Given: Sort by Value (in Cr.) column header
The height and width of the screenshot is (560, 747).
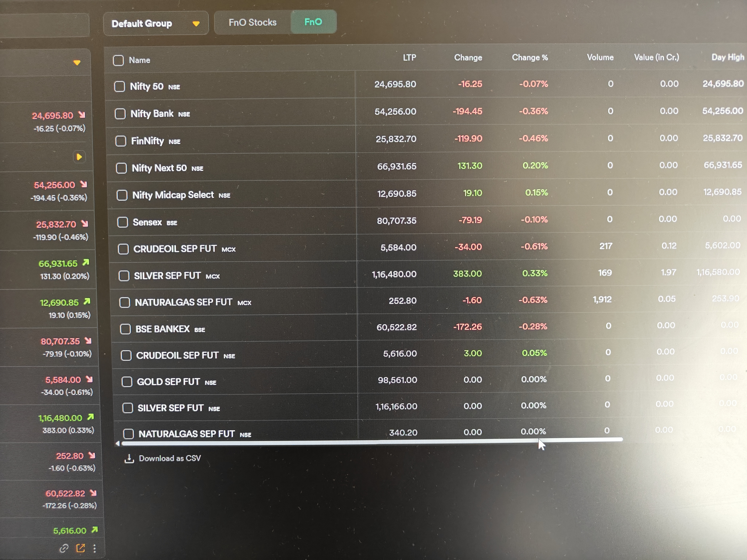Looking at the screenshot, I should (657, 57).
